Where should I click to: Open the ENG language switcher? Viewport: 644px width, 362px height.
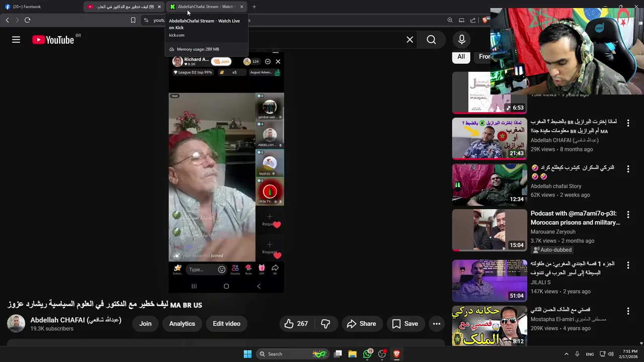pos(590,354)
